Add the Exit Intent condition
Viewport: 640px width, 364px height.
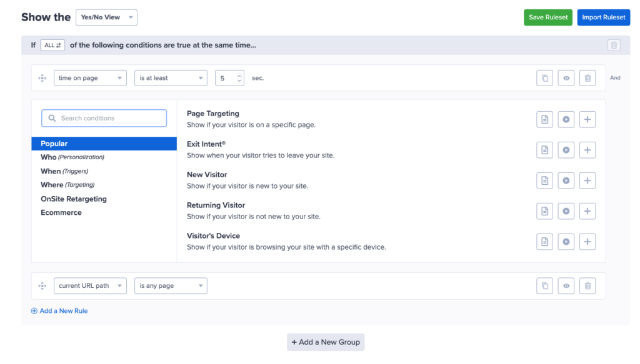587,150
